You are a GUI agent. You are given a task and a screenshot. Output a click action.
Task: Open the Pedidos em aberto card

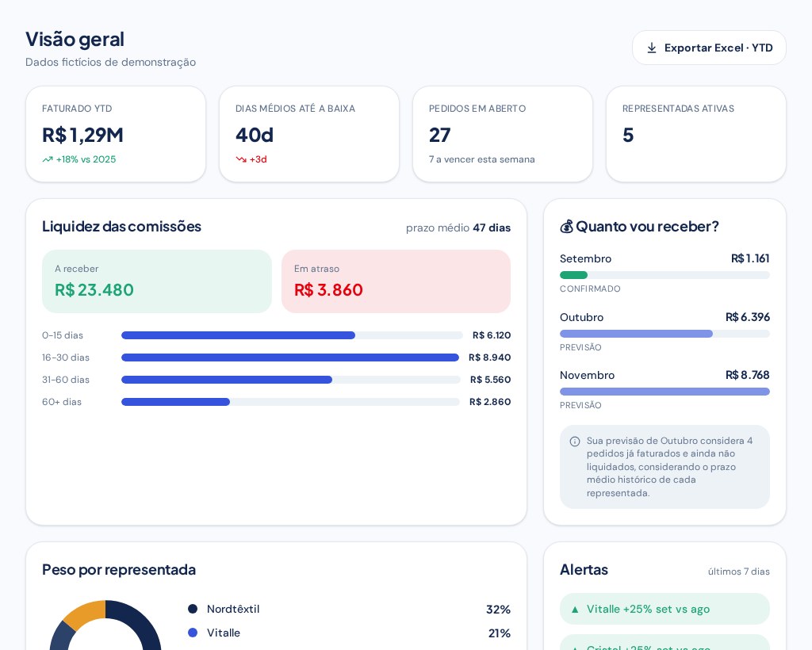tap(503, 134)
